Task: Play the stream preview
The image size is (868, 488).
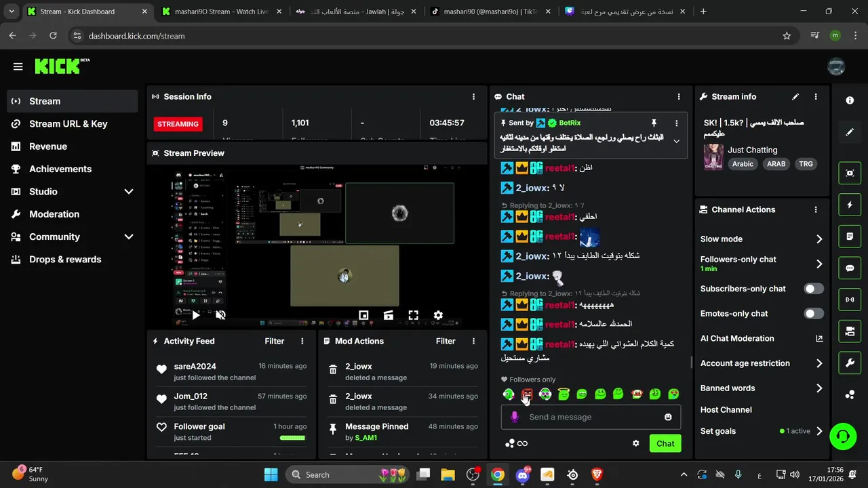Action: [196, 315]
